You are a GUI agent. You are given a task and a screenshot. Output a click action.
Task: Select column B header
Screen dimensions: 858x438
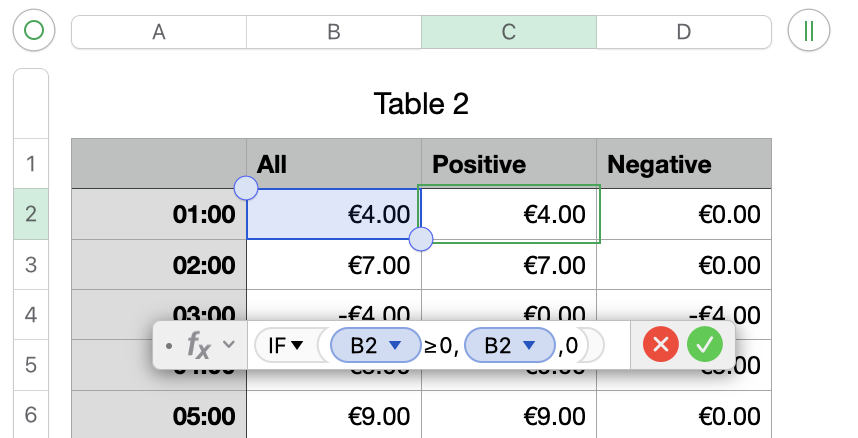(334, 31)
